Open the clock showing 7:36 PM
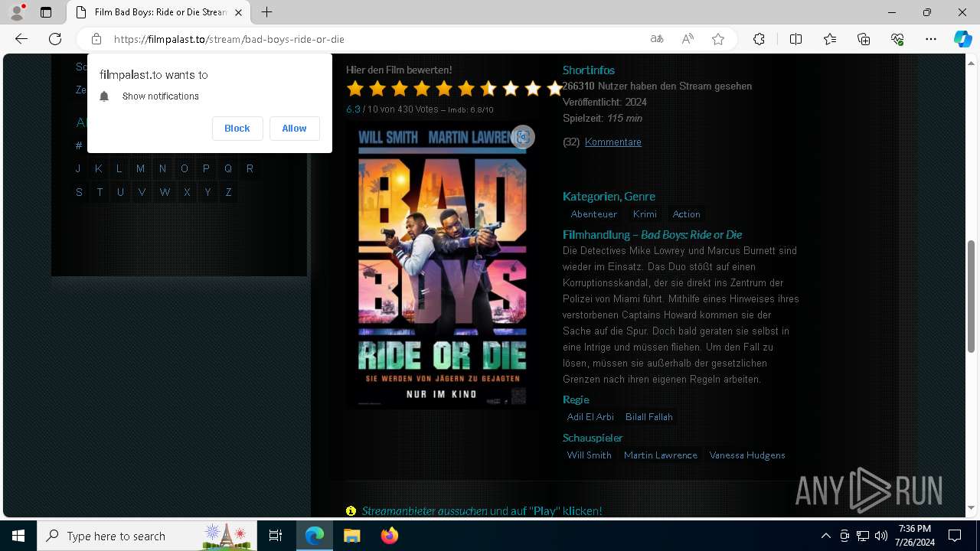Viewport: 980px width, 551px height. [915, 536]
